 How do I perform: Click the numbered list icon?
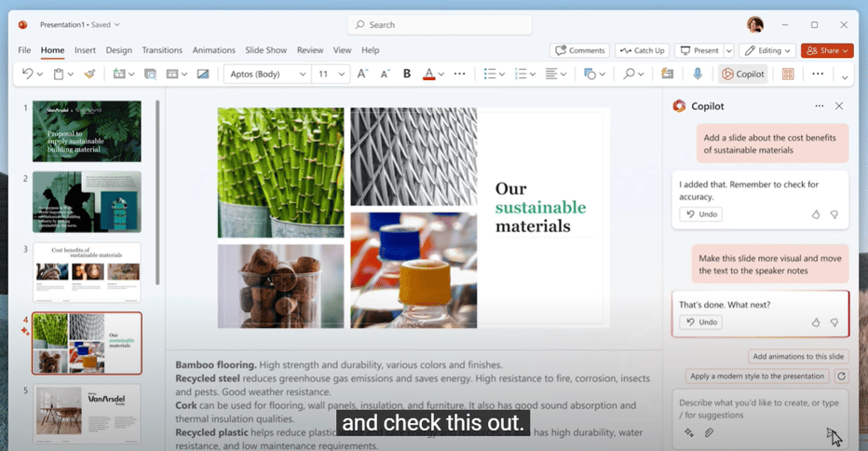(x=521, y=74)
